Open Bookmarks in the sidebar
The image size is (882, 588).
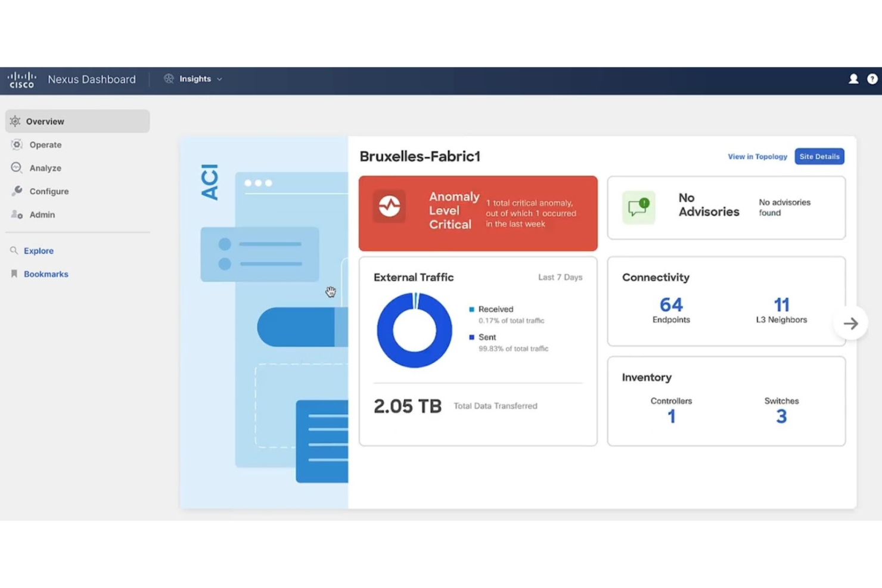pos(45,273)
